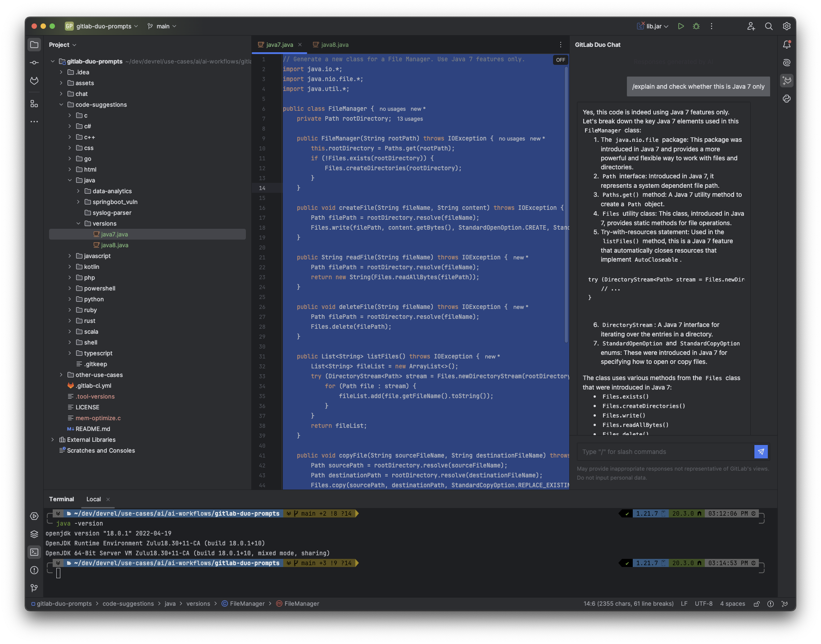Start debugging with the bug icon

click(x=696, y=26)
